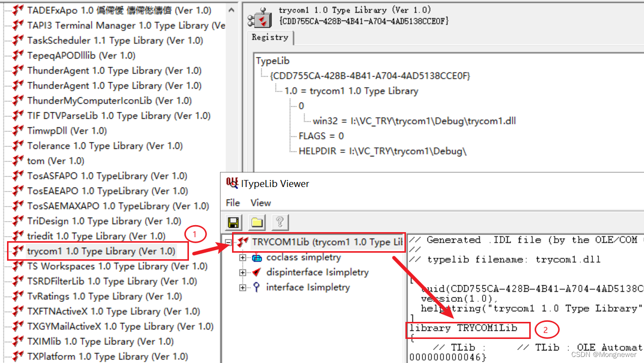Image resolution: width=644 pixels, height=363 pixels.
Task: Collapse the TRYCOM1Lib tree node
Action: 228,242
